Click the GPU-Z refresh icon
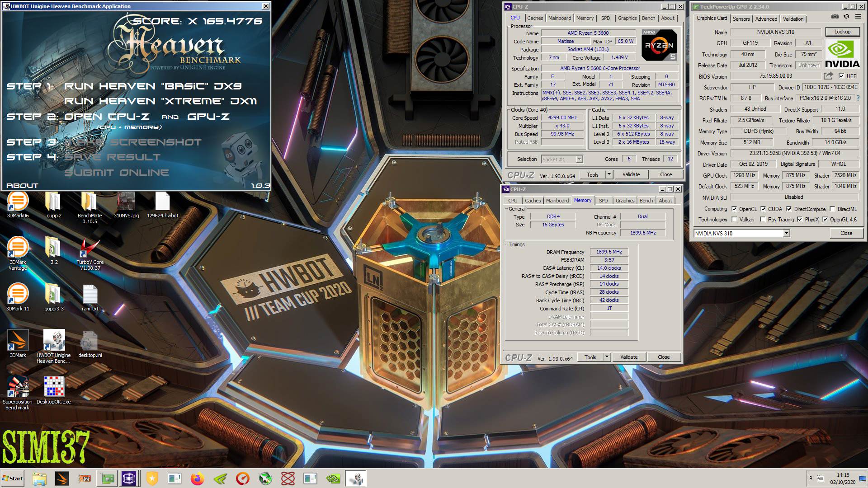Viewport: 868px width, 488px height. click(846, 16)
